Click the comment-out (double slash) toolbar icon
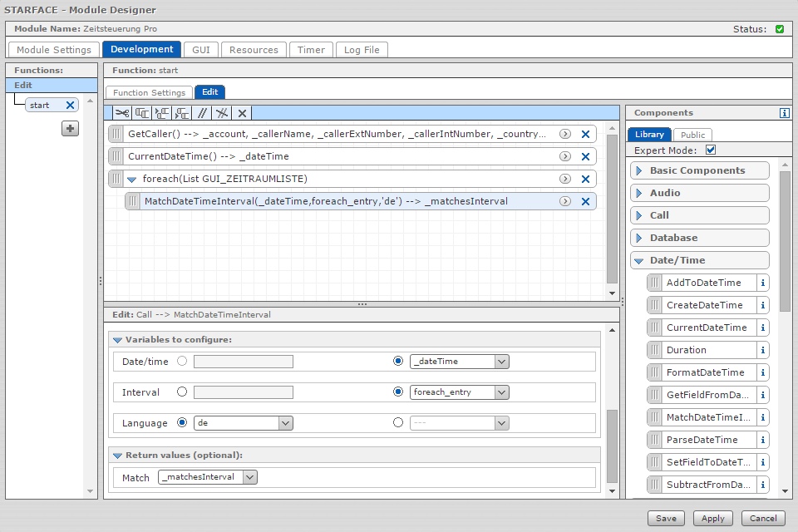Viewport: 798px width, 532px height. tap(202, 113)
